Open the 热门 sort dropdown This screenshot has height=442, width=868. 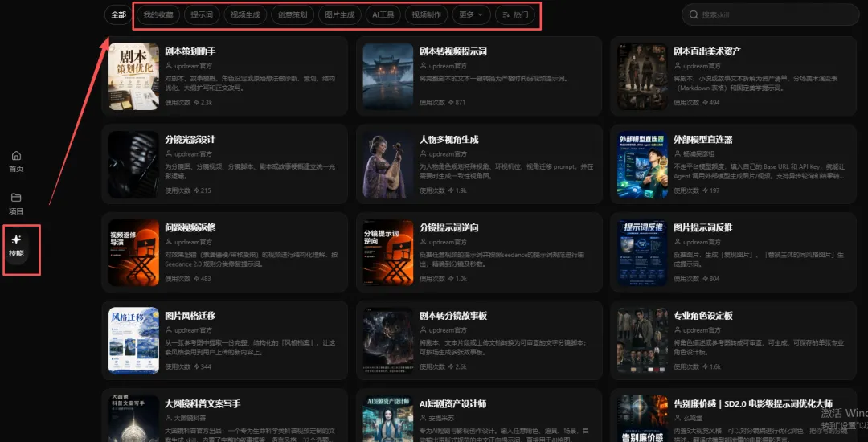point(515,15)
